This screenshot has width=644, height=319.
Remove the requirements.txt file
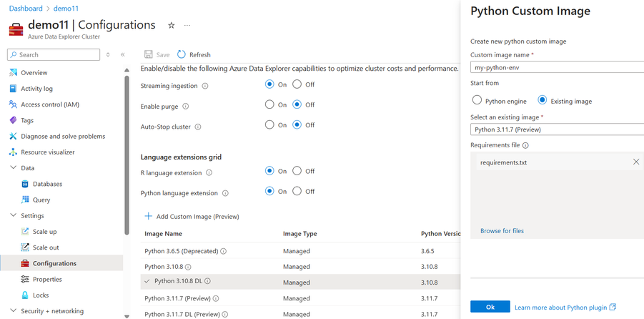pyautogui.click(x=636, y=162)
